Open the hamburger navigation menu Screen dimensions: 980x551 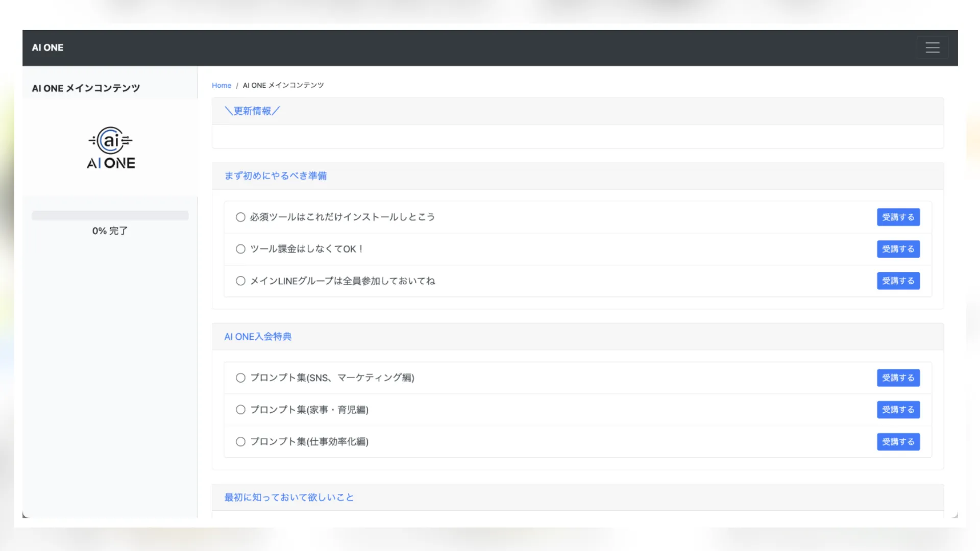[933, 47]
